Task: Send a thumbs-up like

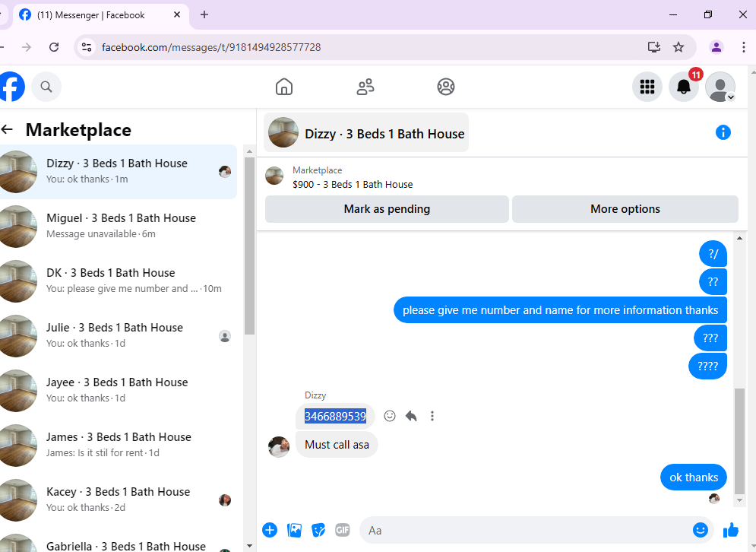Action: click(730, 530)
